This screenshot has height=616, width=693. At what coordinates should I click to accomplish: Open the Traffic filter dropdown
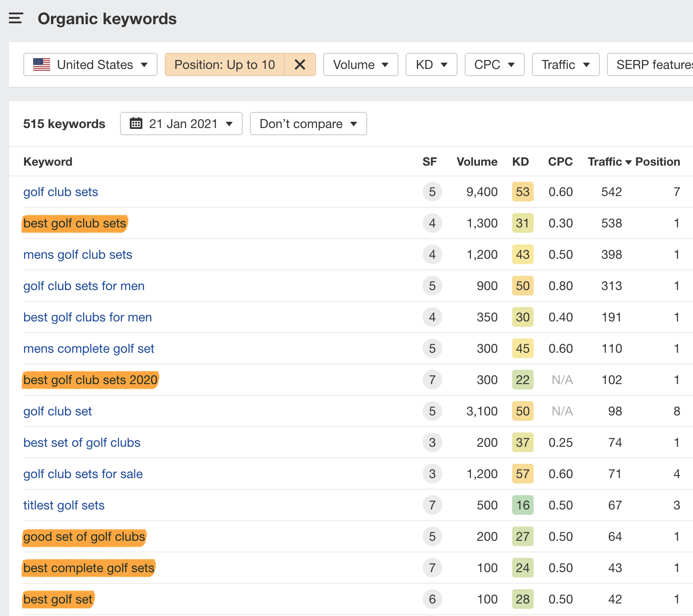(x=565, y=65)
